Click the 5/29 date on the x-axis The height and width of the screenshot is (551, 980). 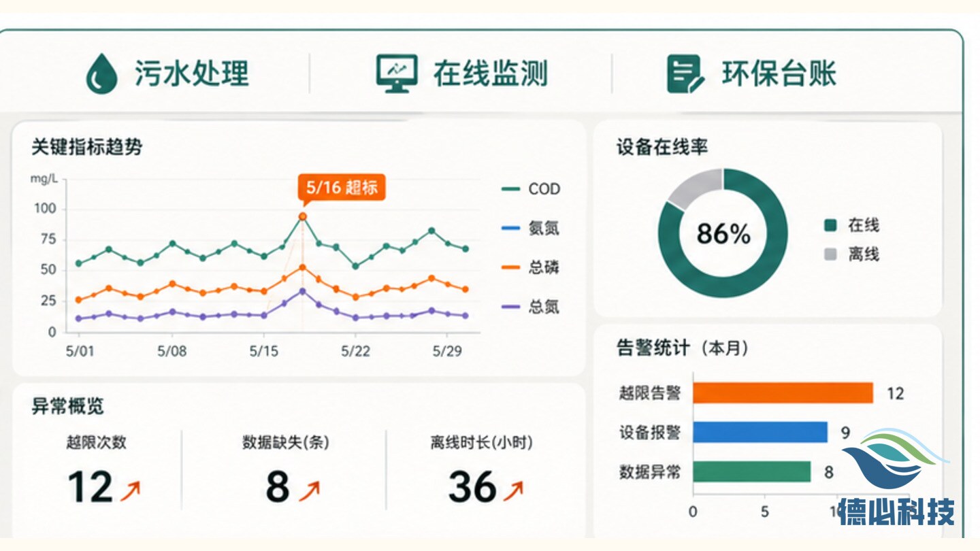coord(447,351)
